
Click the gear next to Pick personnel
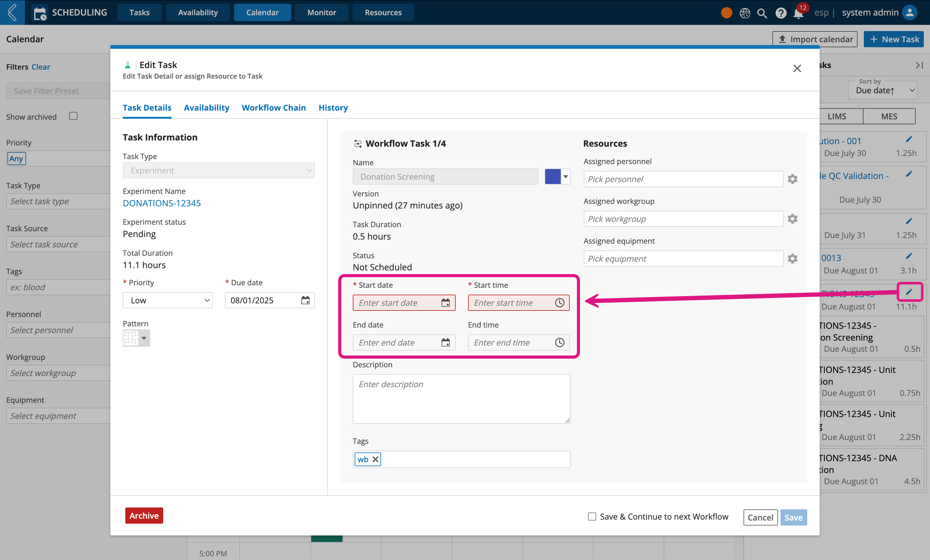tap(792, 179)
